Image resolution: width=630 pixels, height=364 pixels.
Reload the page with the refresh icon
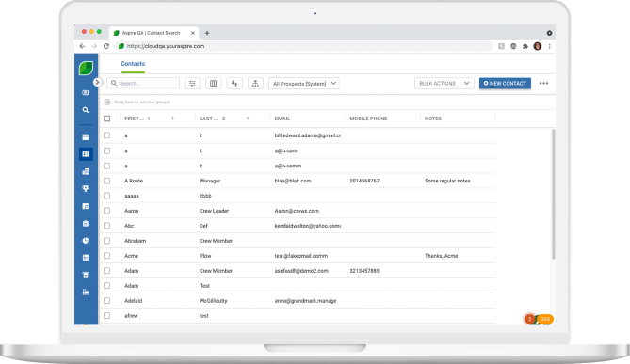tap(106, 46)
